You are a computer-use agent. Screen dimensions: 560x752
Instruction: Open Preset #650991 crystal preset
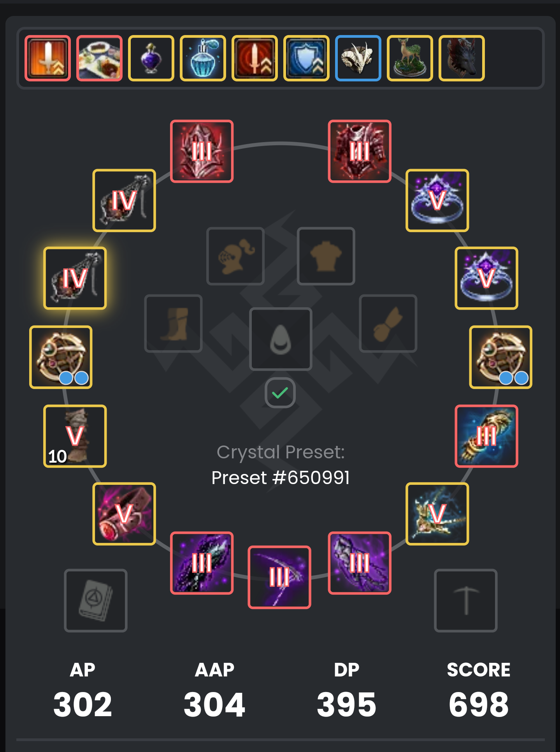(x=280, y=478)
